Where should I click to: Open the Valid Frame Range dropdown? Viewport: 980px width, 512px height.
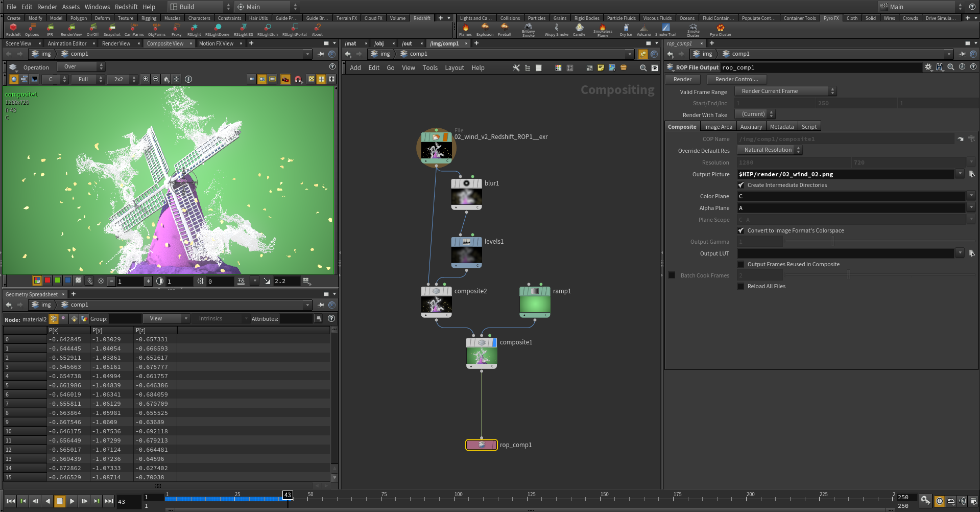[x=785, y=91]
